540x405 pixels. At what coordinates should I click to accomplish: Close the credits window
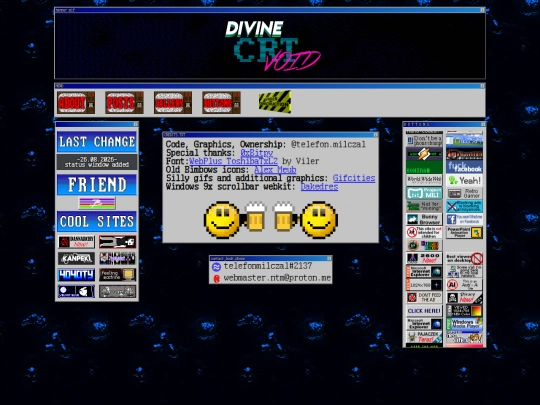pos(375,135)
